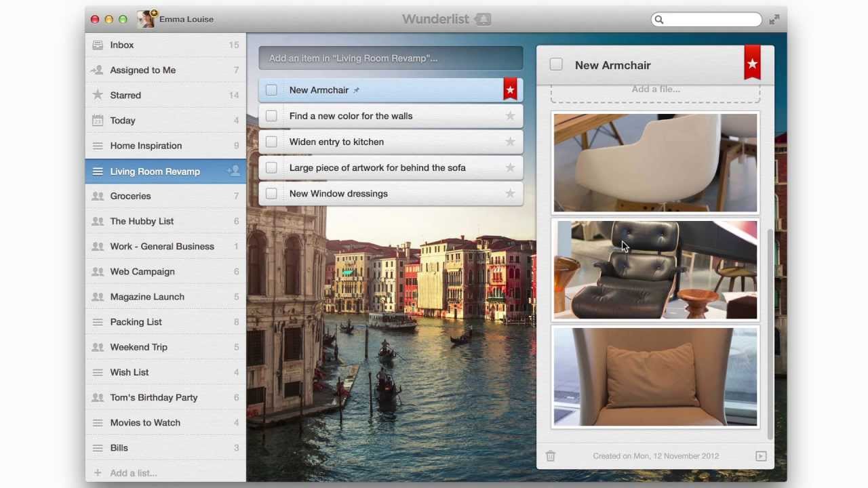Close the detail pane with the arrow icon
Screen dimensions: 868x488
tap(761, 456)
